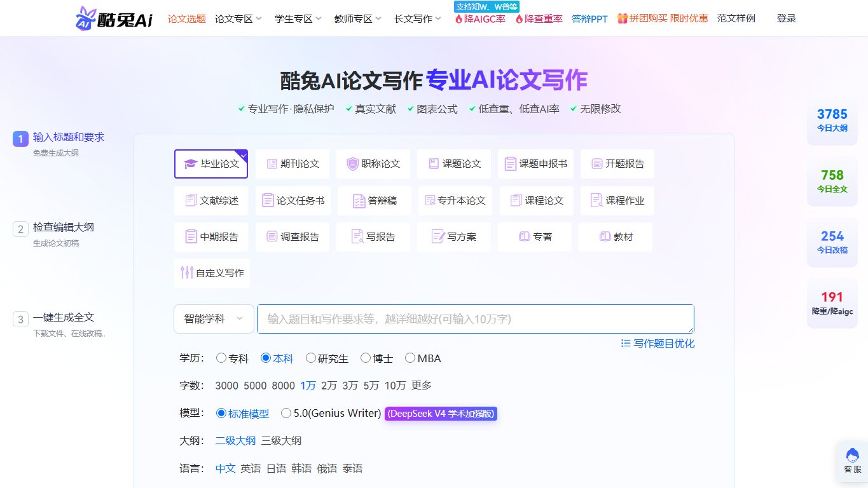This screenshot has height=488, width=868.
Task: Open 更多 word count options
Action: click(x=422, y=385)
